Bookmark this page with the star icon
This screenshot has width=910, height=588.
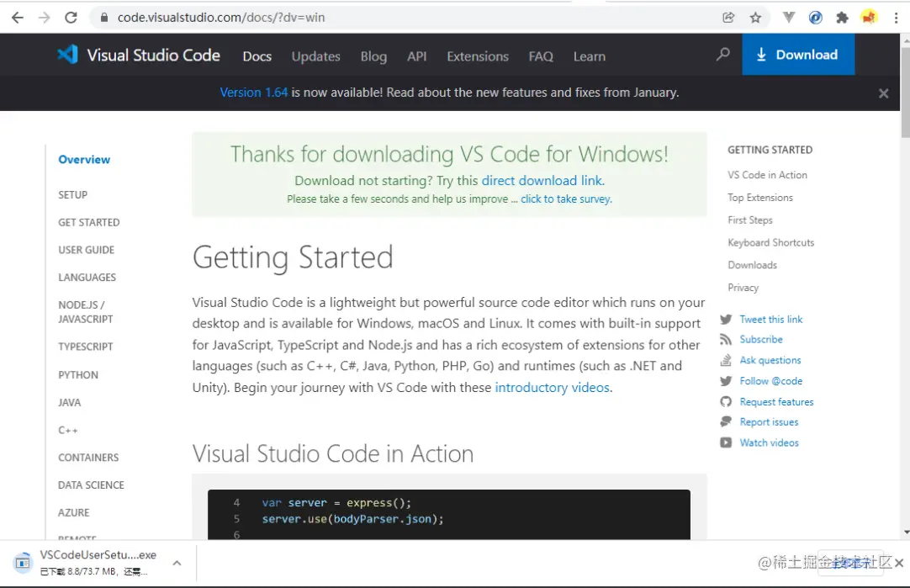coord(755,18)
